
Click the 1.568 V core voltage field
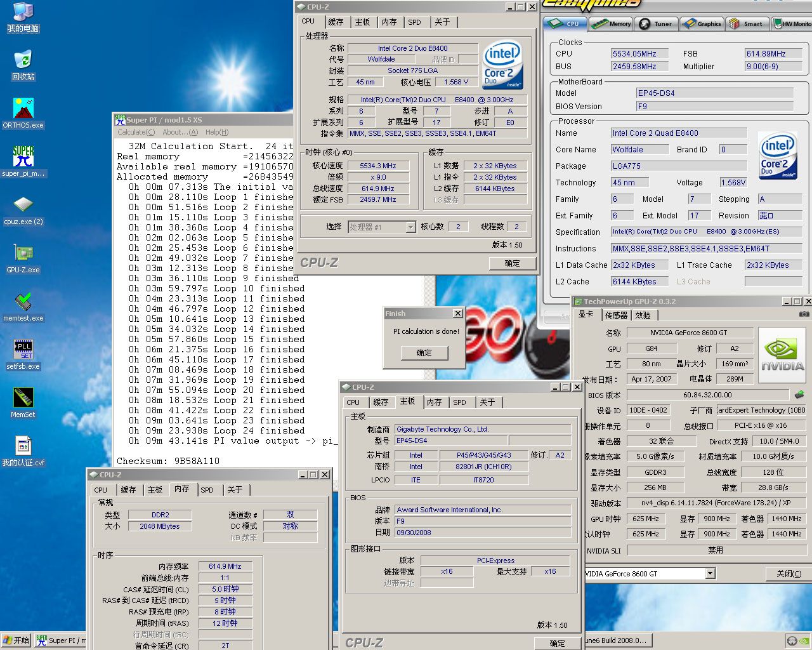tap(457, 82)
